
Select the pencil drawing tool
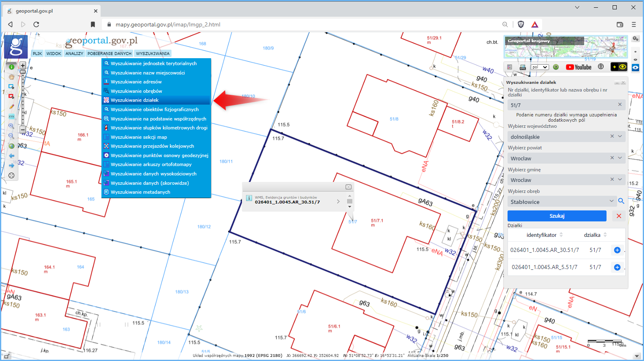pyautogui.click(x=11, y=107)
